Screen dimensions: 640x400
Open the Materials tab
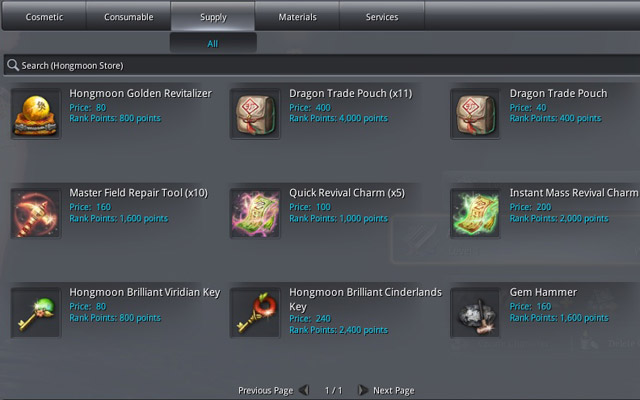(x=298, y=17)
